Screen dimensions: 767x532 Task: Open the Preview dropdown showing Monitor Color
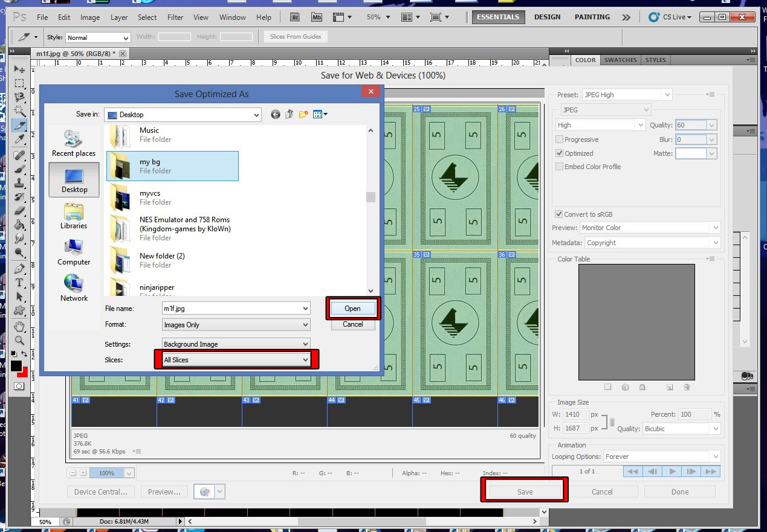(x=650, y=228)
